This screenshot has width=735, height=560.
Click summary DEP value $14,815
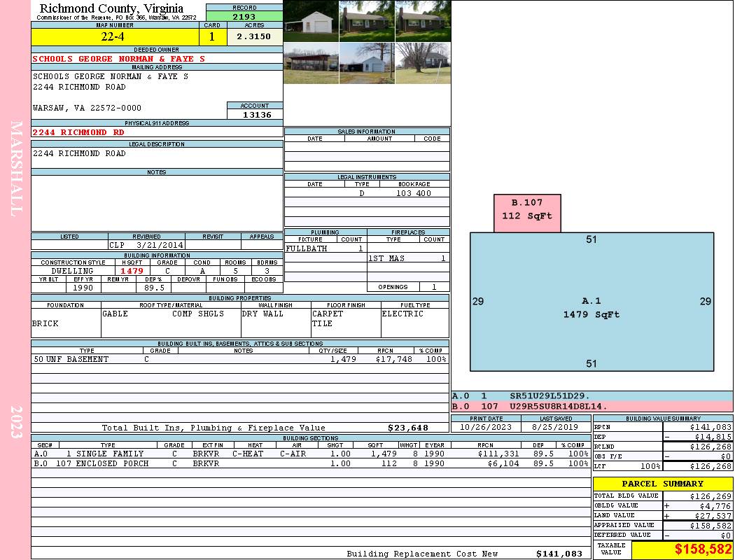(713, 437)
